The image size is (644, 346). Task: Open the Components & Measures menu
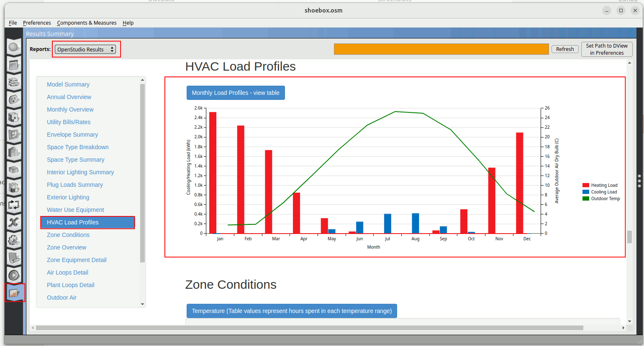click(x=87, y=23)
